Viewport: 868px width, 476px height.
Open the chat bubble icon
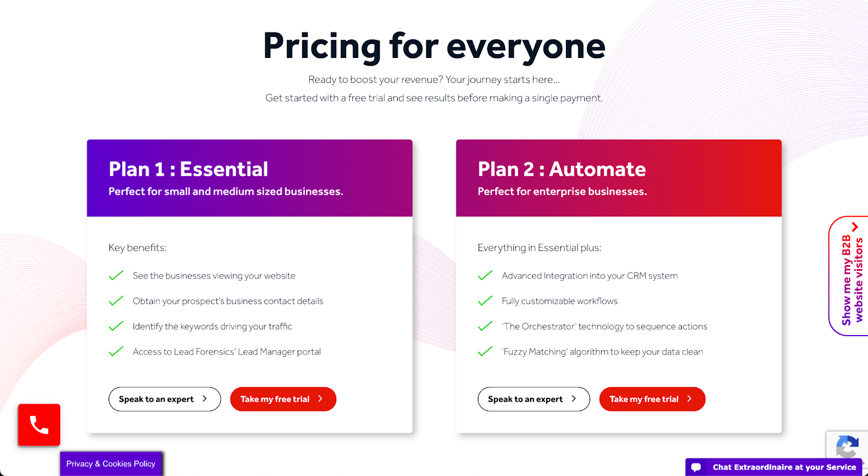coord(697,467)
